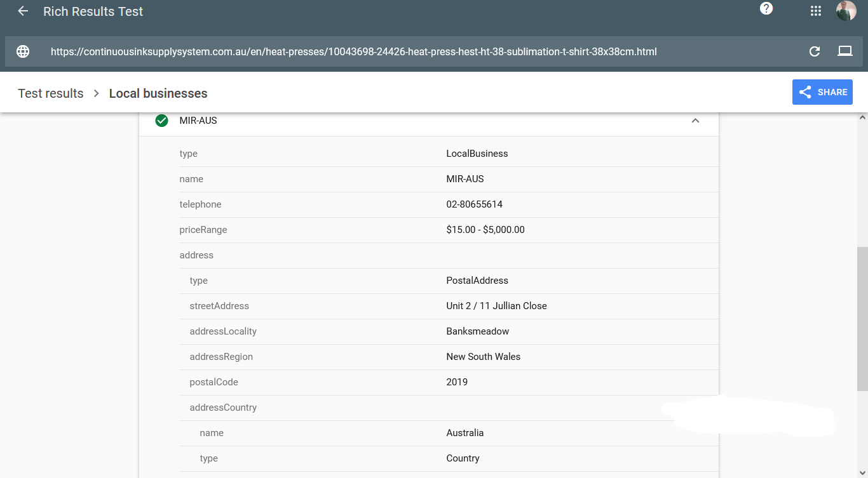This screenshot has height=478, width=868.
Task: Select Unit 2 / 11 Jullian Close
Action: [496, 306]
